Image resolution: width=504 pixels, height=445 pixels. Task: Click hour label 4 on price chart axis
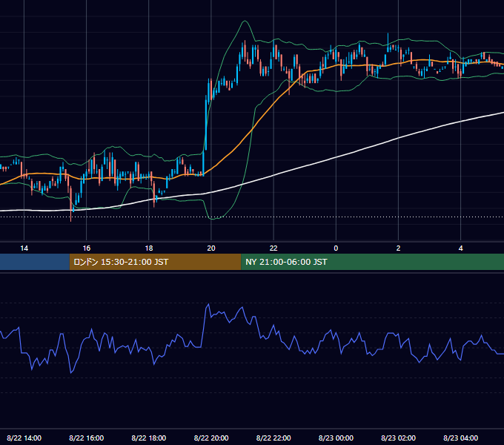460,248
